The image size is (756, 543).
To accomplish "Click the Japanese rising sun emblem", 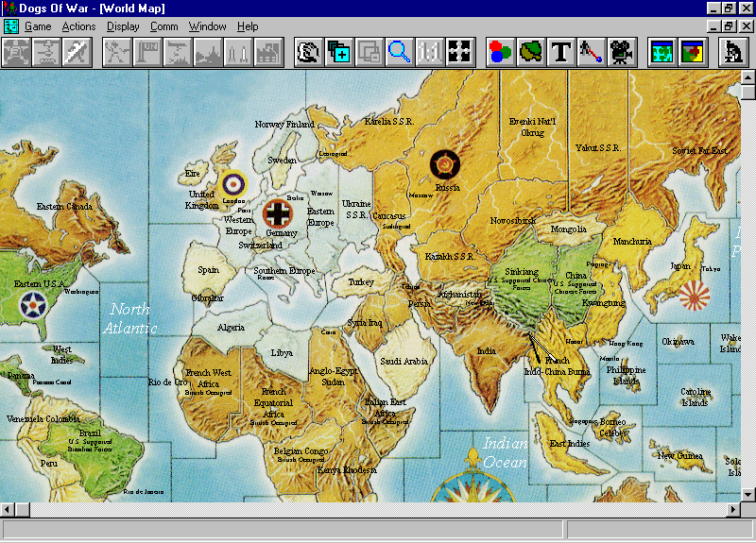I will pyautogui.click(x=695, y=296).
